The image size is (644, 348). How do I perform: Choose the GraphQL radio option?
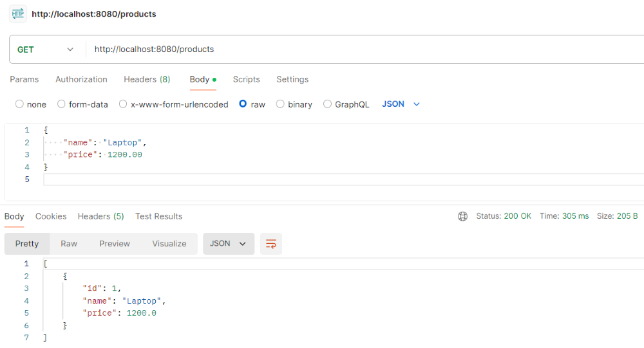coord(327,104)
